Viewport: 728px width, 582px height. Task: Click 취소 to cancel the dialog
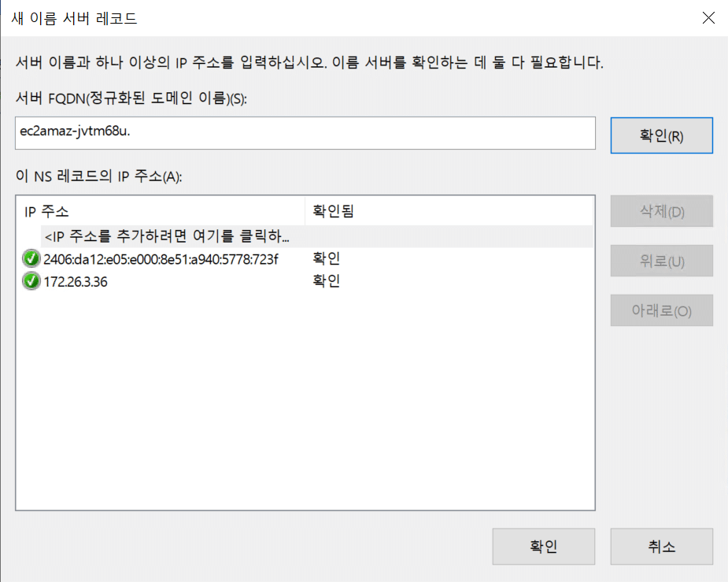661,547
